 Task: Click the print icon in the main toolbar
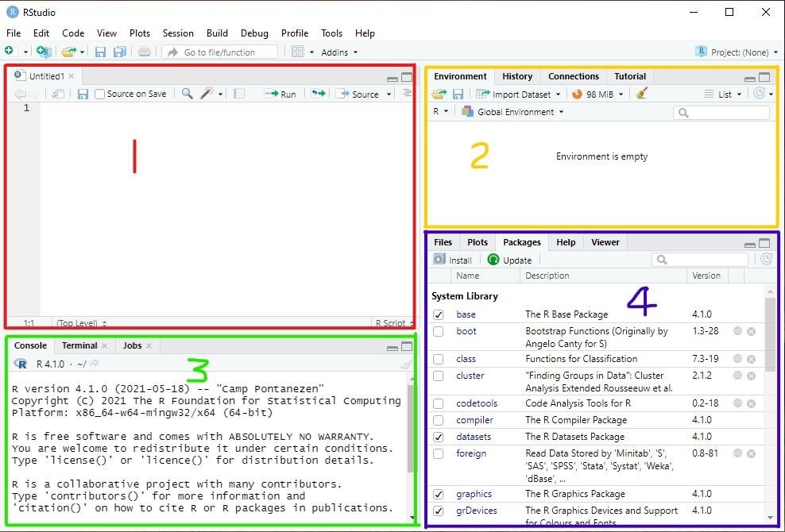(x=143, y=52)
